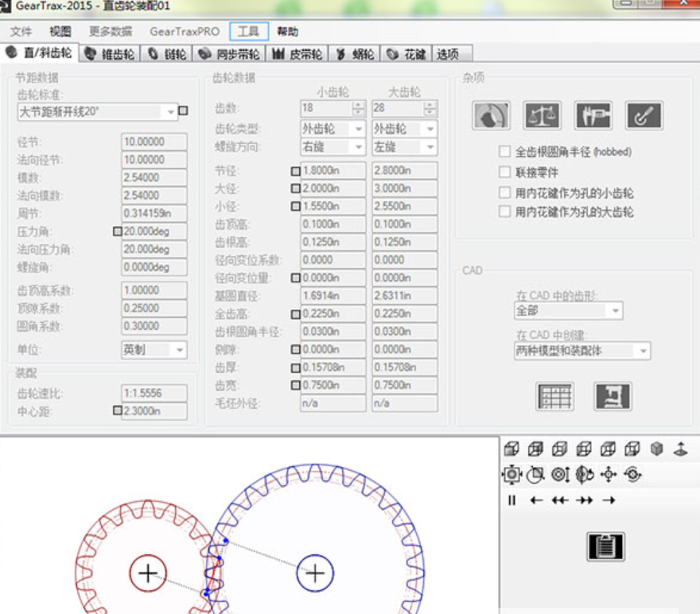Expand the 单位 英制 dropdown

coord(180,350)
